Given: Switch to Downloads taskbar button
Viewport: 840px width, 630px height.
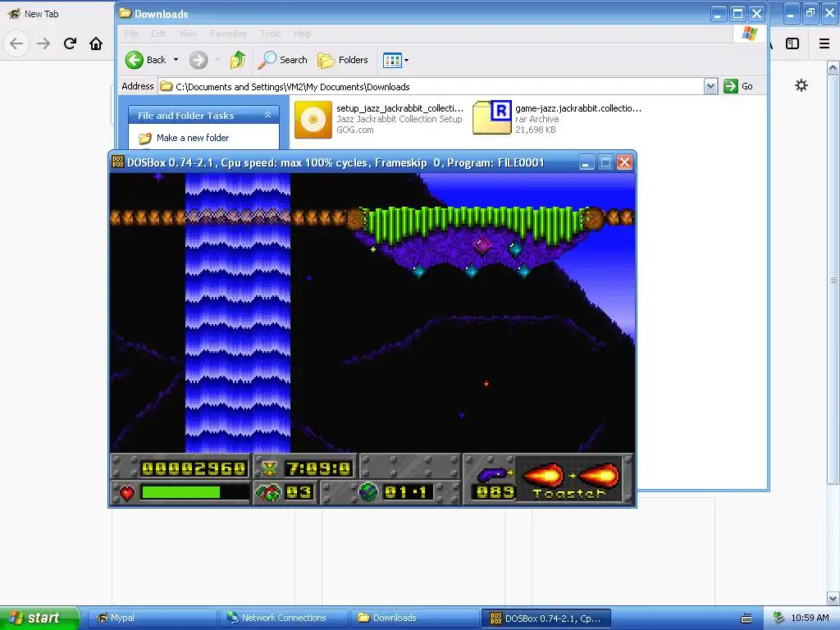Looking at the screenshot, I should 415,618.
